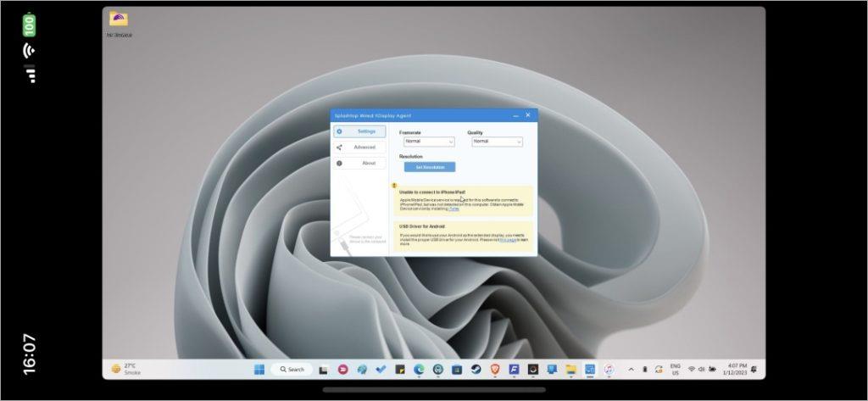Screen dimensions: 868x401
Task: Open the folder icon on the desktop
Action: pyautogui.click(x=119, y=19)
